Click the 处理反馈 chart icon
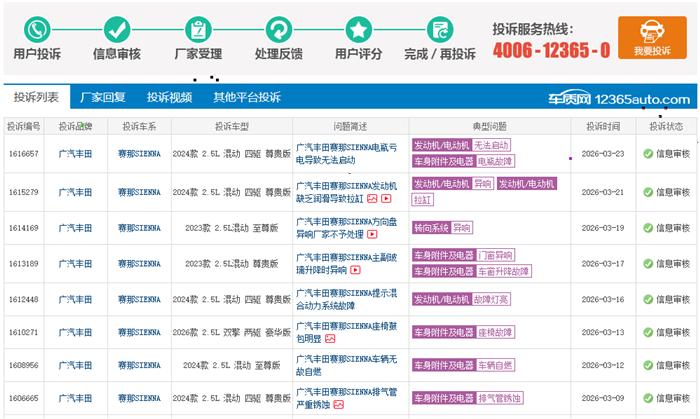Screen dimensions: 700x419 point(279,28)
